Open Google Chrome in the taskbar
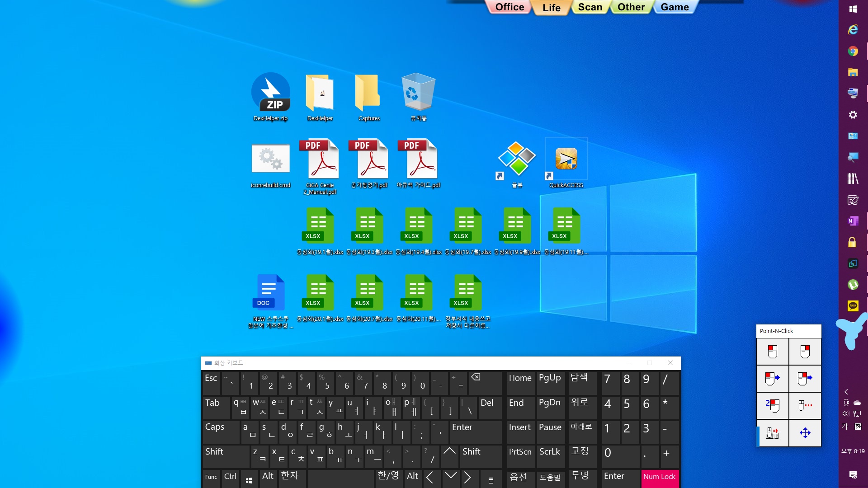The width and height of the screenshot is (868, 488). [x=853, y=51]
